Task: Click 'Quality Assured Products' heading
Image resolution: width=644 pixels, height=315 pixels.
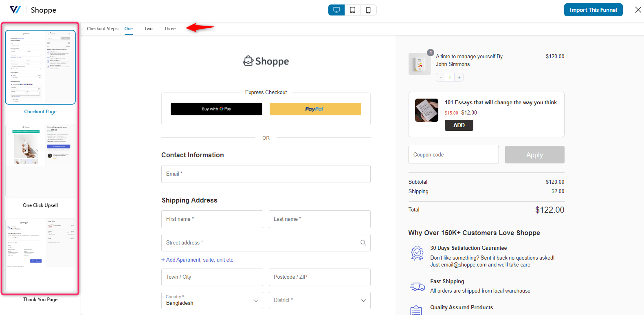Action: (x=462, y=308)
